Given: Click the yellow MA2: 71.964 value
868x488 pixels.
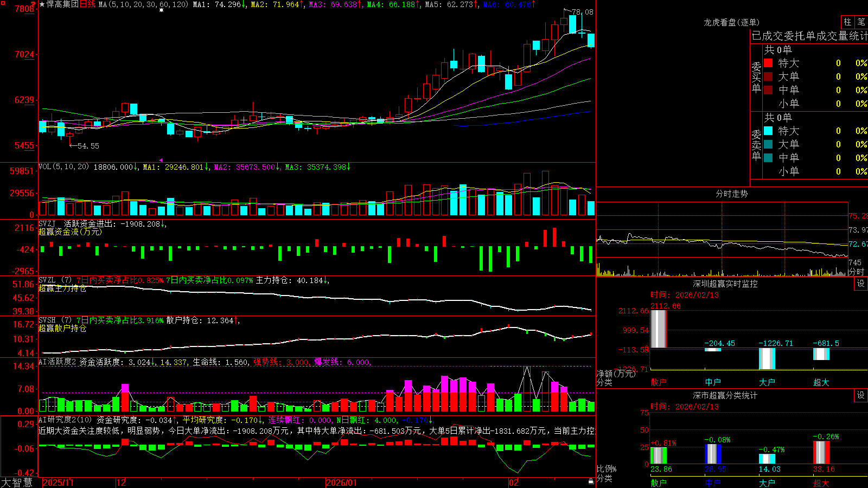Looking at the screenshot, I should 277,4.
